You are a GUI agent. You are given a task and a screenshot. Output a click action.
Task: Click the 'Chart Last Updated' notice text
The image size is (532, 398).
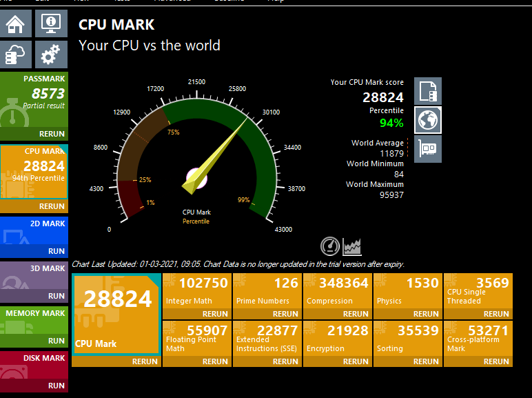click(x=238, y=264)
